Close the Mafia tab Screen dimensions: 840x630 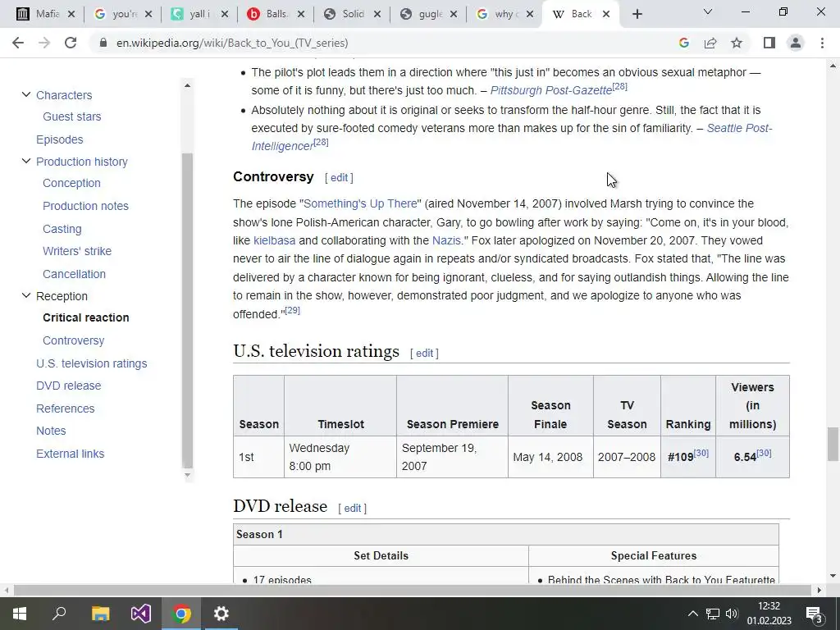(71, 15)
